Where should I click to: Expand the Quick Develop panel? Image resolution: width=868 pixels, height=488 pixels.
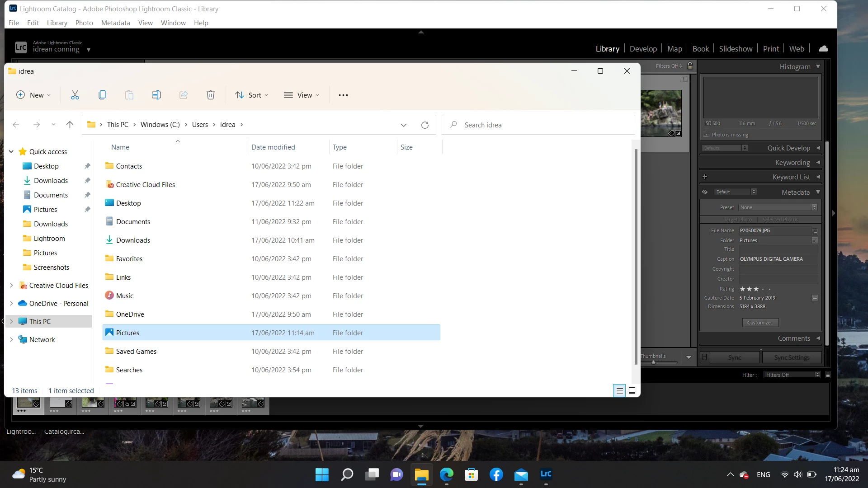click(818, 148)
